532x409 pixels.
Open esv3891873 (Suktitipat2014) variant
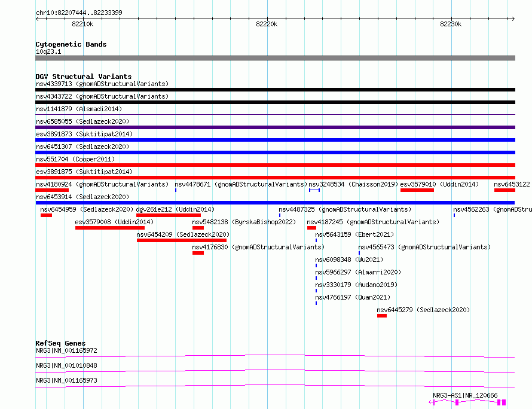pyautogui.click(x=84, y=134)
